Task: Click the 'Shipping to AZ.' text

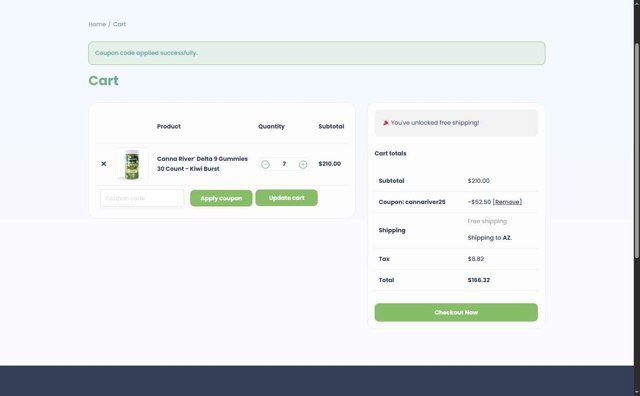Action: (x=489, y=238)
